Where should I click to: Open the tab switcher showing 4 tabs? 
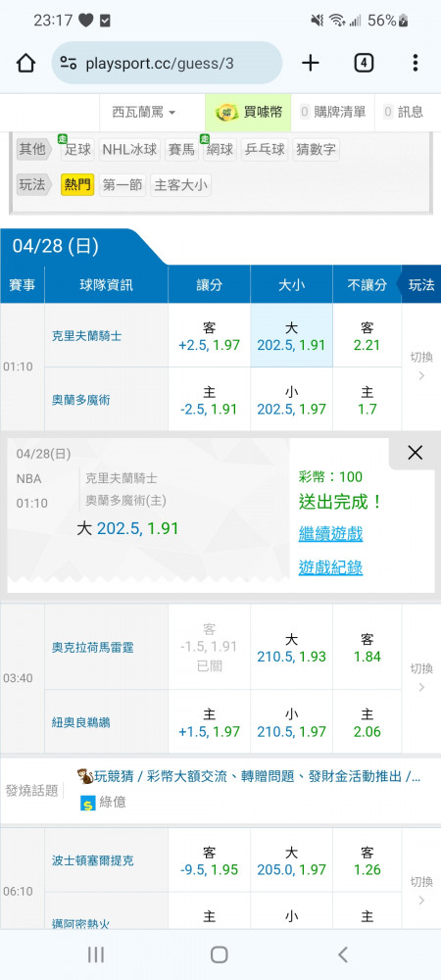[364, 63]
